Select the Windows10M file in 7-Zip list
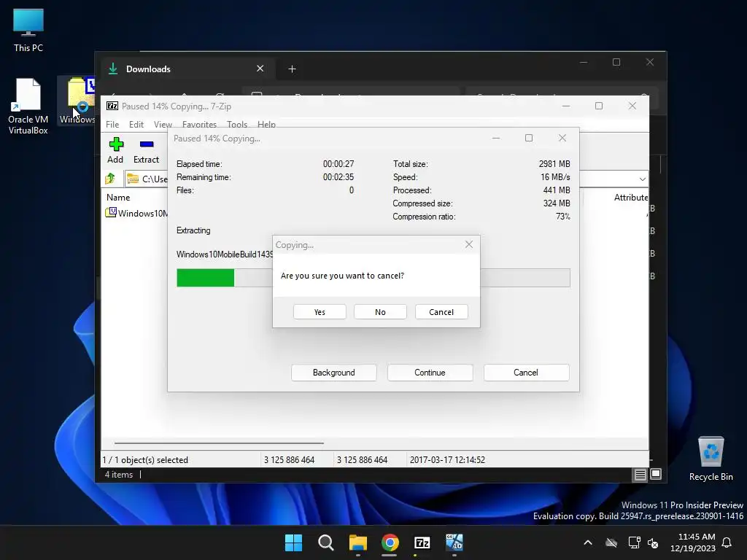 click(137, 213)
